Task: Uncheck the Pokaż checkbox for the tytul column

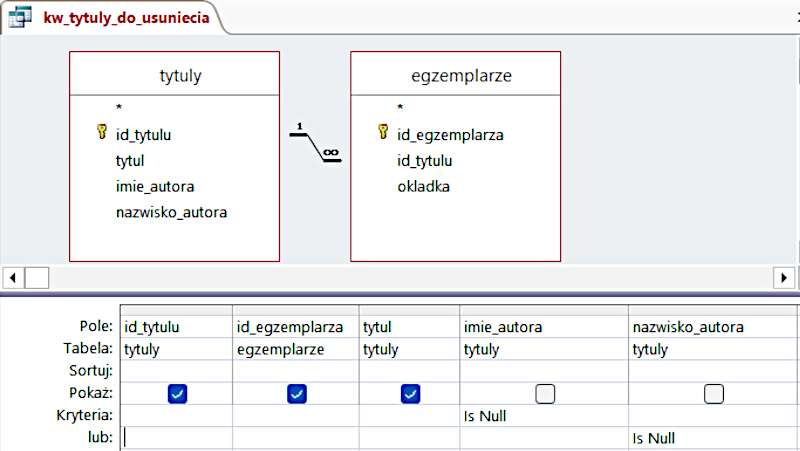Action: click(409, 394)
